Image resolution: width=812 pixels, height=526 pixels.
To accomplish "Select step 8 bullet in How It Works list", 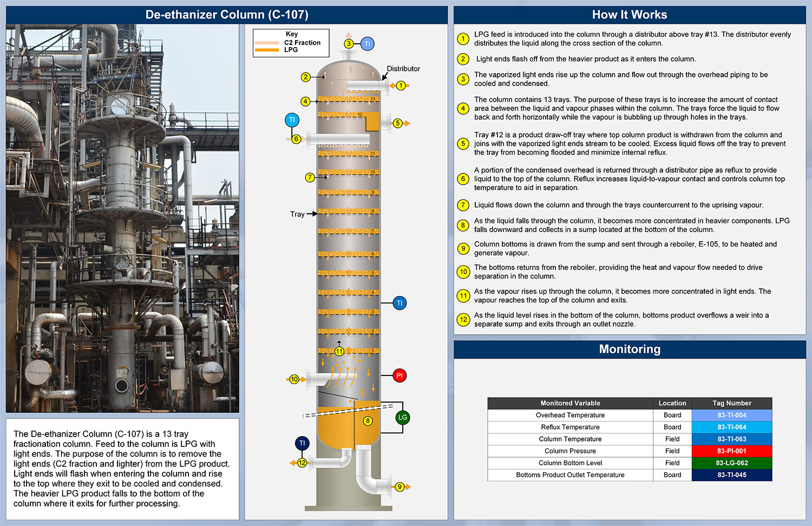I will tap(463, 225).
